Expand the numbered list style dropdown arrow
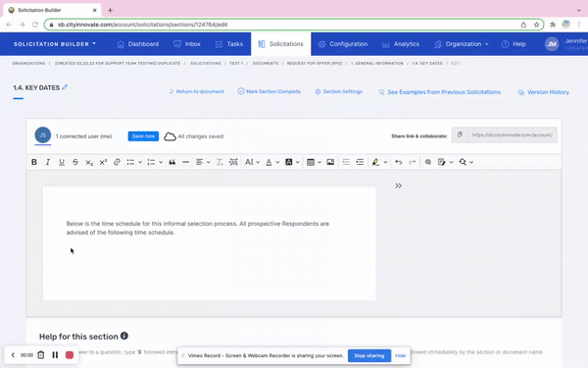 [x=161, y=162]
